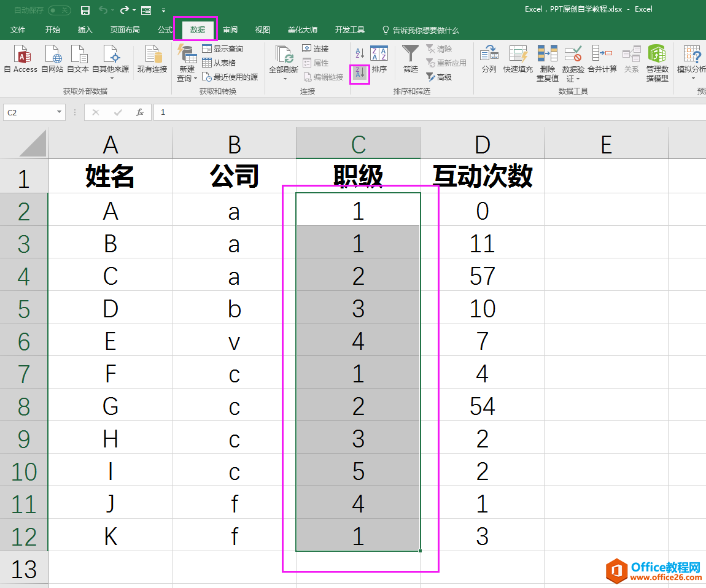The height and width of the screenshot is (588, 706).
Task: Switch to the 开始 tab
Action: [x=53, y=30]
